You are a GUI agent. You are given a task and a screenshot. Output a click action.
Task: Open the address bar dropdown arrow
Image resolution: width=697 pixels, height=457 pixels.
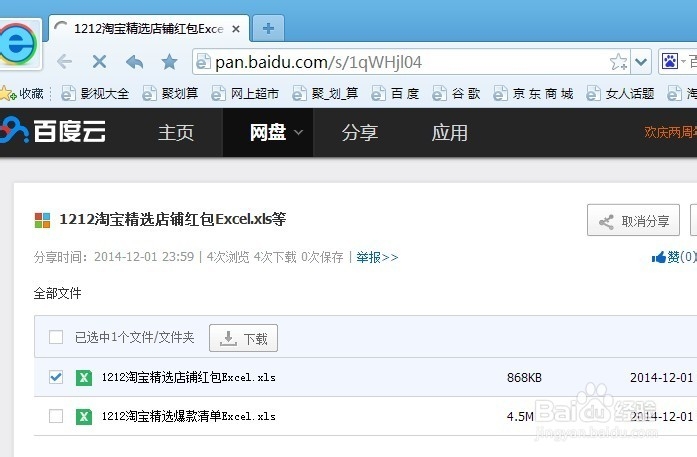(x=641, y=62)
